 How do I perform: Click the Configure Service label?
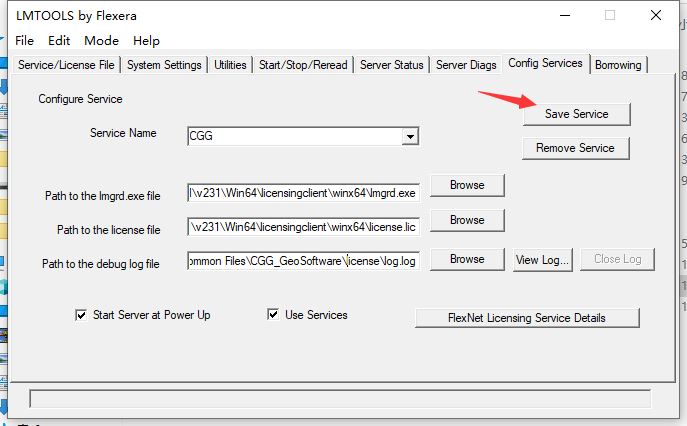click(x=80, y=99)
